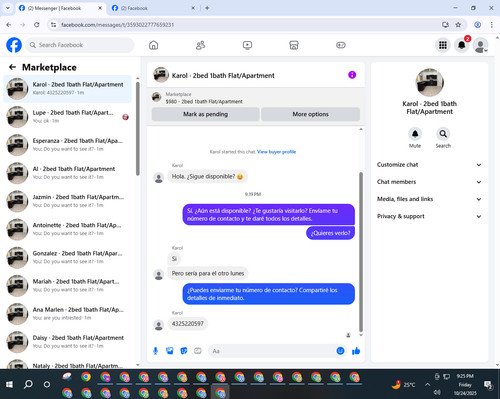Bookmark this page star icon

(x=458, y=25)
